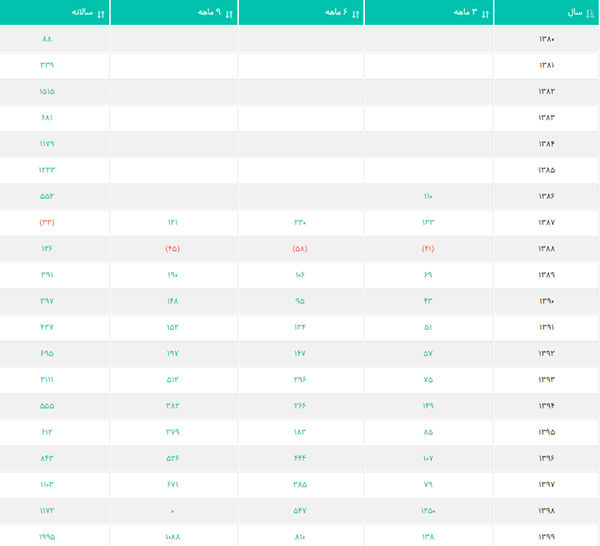
Task: Click the sort arrows beside ۹ ماهه
Action: (229, 14)
